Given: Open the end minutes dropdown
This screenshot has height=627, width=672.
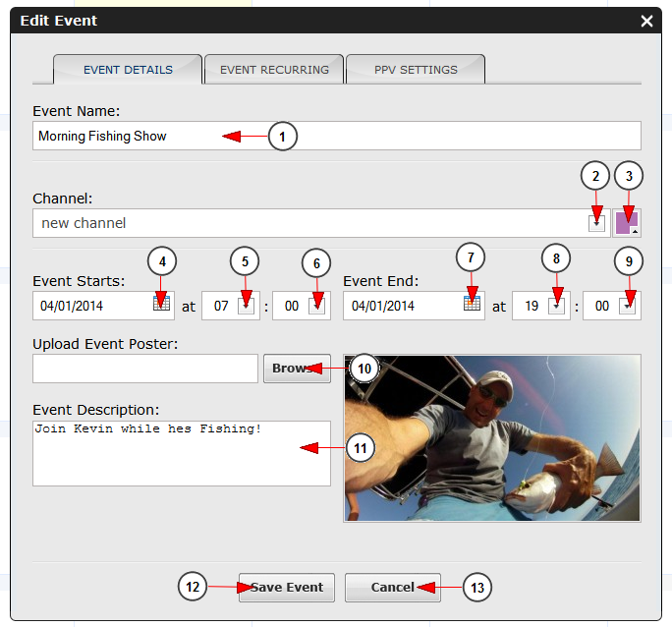Looking at the screenshot, I should [x=627, y=306].
